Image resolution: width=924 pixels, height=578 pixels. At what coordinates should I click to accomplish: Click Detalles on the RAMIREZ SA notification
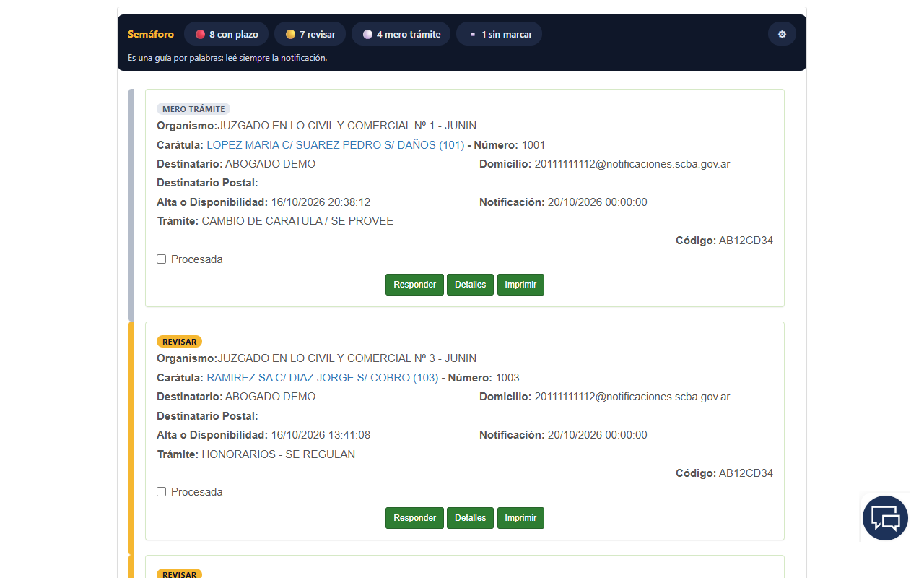471,518
